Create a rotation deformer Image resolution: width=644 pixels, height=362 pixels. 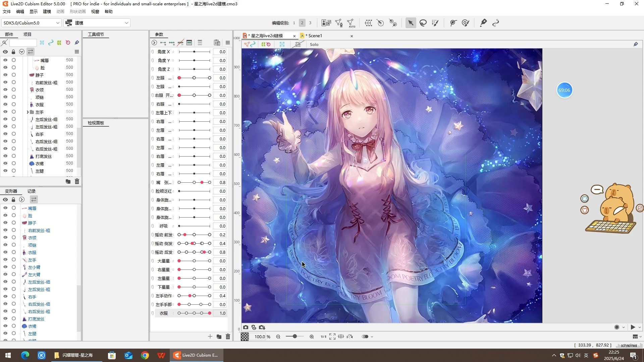(x=380, y=23)
